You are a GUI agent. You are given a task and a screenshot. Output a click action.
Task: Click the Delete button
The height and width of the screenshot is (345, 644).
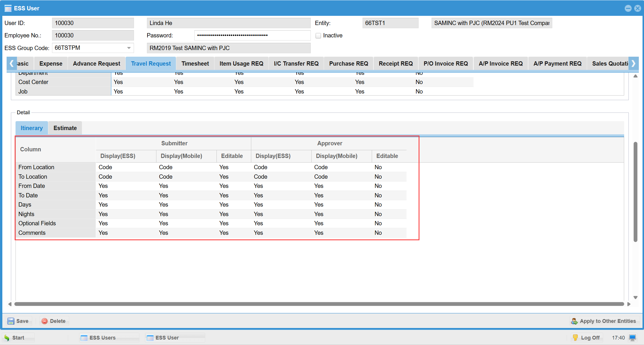tap(54, 321)
